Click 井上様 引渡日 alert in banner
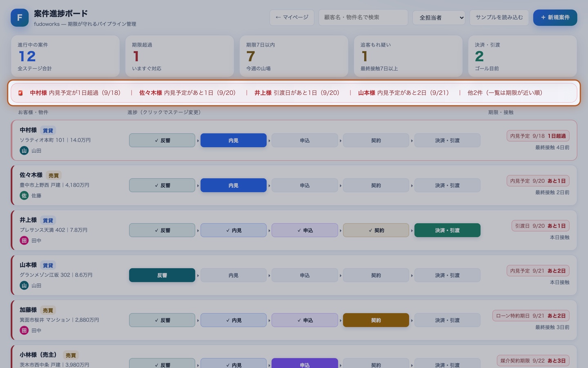Image resolution: width=588 pixels, height=368 pixels. click(x=297, y=93)
